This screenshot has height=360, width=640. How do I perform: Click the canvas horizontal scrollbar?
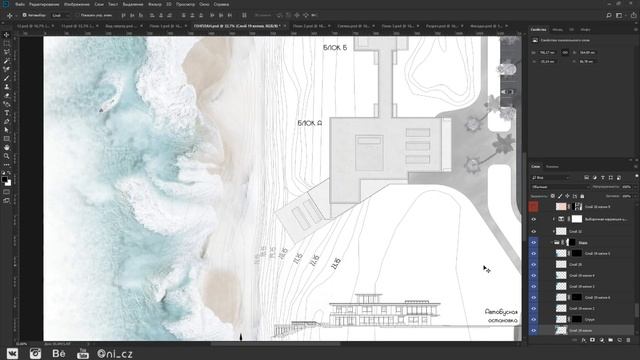275,344
